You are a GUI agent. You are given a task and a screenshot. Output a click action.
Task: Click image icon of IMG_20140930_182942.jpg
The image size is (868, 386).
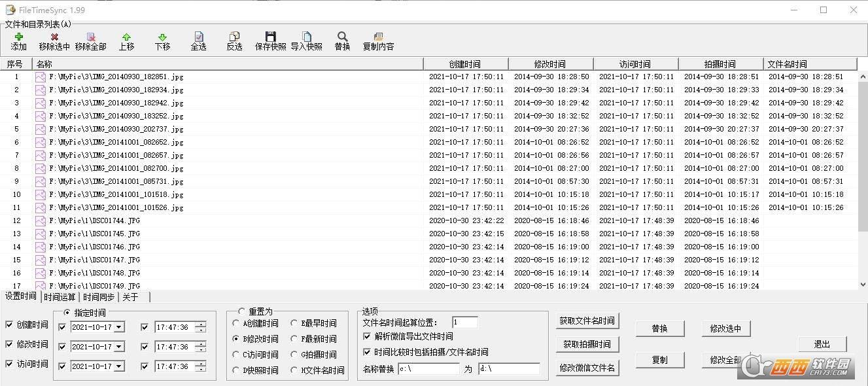[41, 103]
